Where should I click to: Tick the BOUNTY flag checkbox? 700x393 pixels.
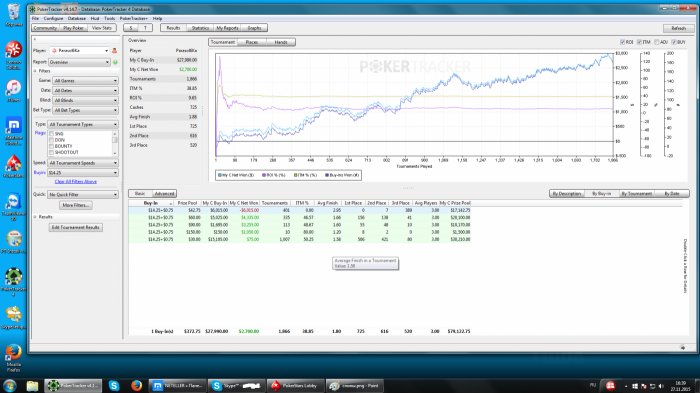pos(51,146)
